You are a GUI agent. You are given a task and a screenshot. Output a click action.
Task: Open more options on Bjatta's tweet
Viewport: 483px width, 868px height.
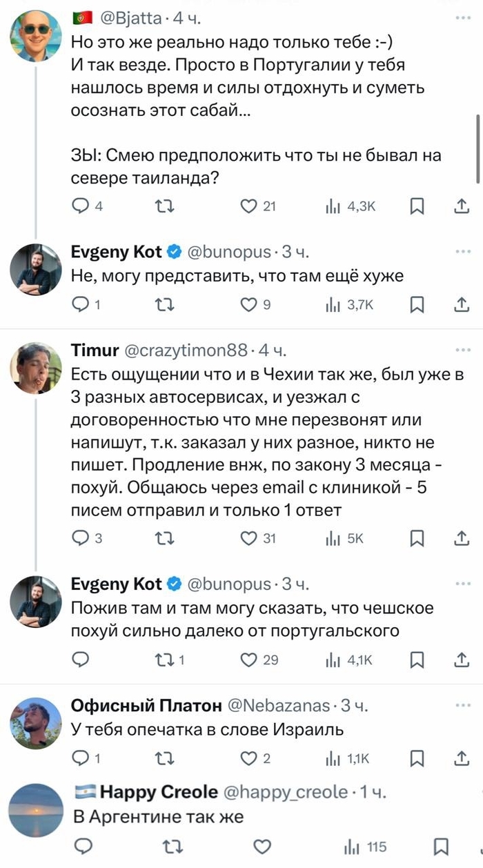point(461,16)
